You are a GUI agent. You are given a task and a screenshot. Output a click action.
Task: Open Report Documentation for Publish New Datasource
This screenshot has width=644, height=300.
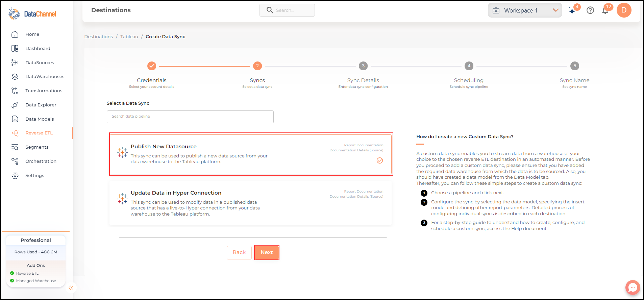coord(364,145)
